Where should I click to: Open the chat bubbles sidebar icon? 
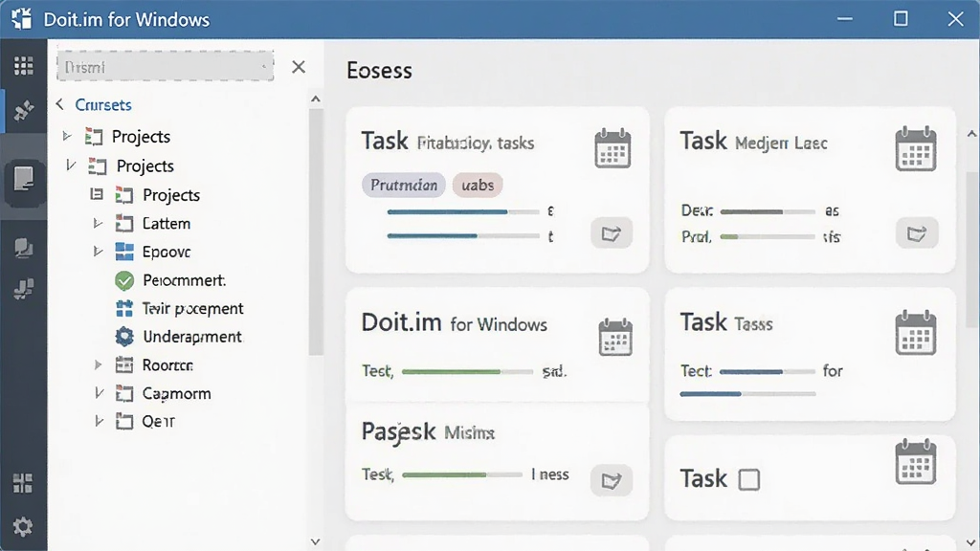pyautogui.click(x=24, y=248)
